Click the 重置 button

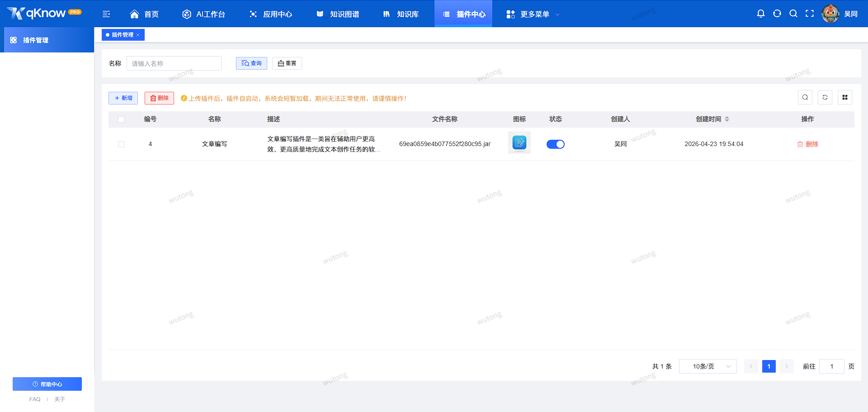287,63
